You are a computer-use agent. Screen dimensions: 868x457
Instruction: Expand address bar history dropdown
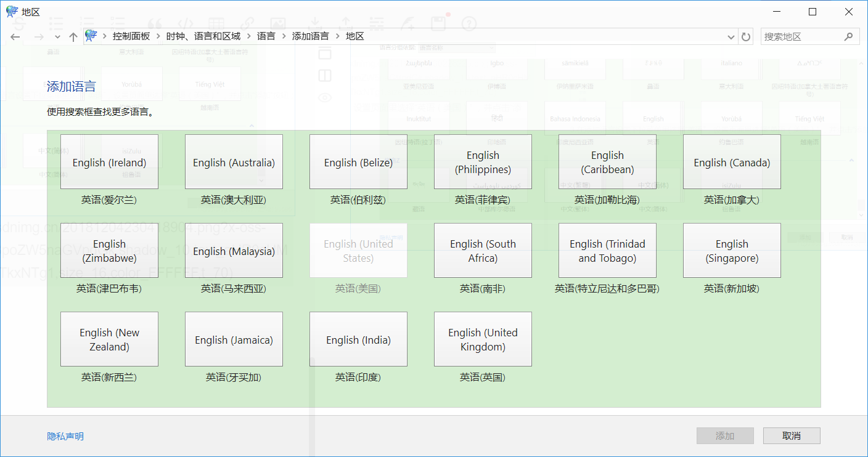(731, 36)
